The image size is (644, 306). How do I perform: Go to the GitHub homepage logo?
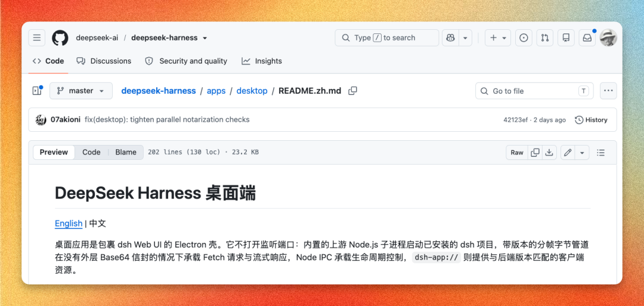click(60, 38)
